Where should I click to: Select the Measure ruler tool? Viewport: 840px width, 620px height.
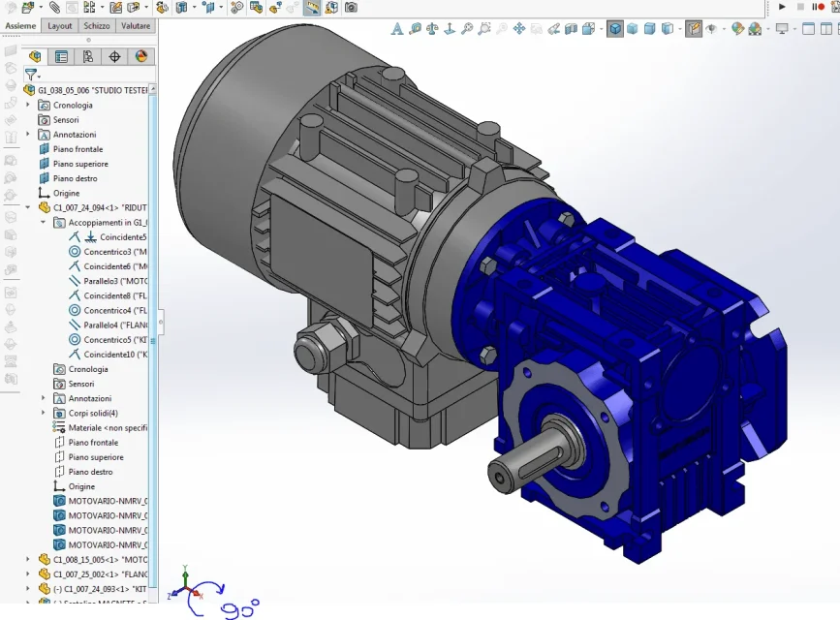tap(312, 8)
